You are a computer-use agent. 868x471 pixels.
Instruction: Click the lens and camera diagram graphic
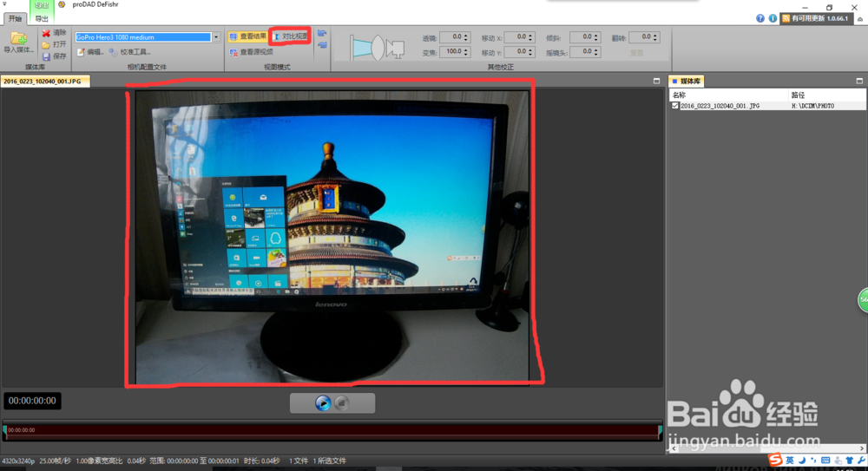tap(377, 48)
